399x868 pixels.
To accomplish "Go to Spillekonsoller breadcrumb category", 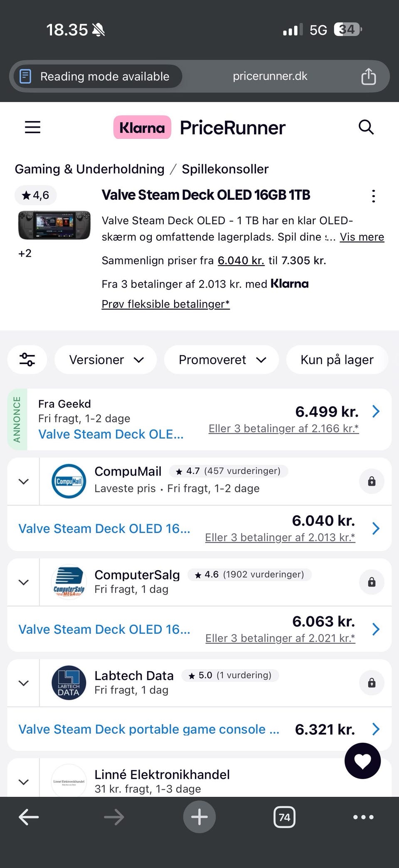I will [x=225, y=169].
